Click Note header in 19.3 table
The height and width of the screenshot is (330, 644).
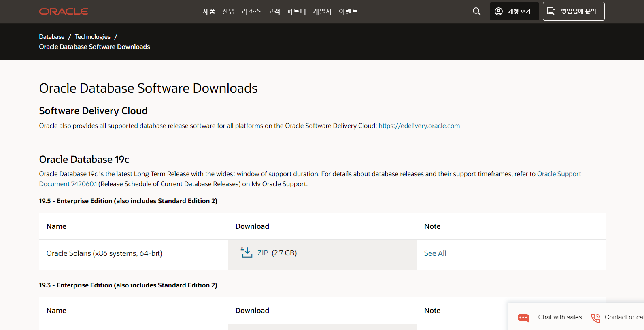click(432, 311)
